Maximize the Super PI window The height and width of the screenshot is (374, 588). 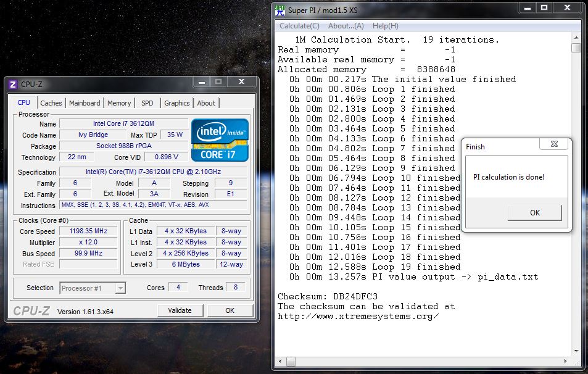click(544, 8)
